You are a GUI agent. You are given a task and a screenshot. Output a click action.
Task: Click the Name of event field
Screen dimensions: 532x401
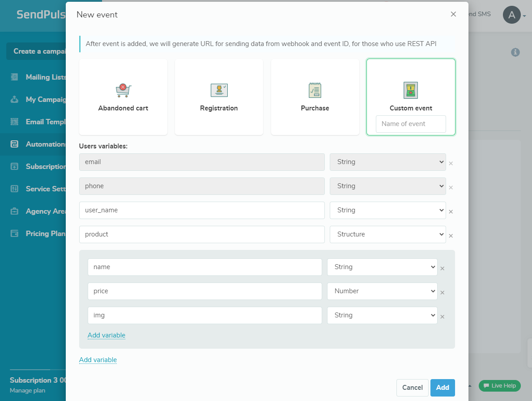[x=410, y=124]
